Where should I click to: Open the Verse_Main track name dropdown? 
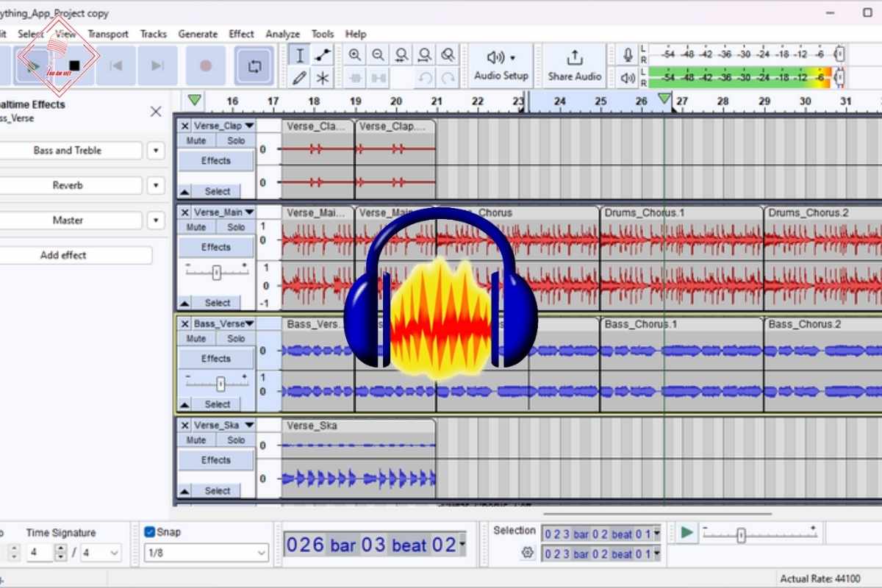pos(249,212)
